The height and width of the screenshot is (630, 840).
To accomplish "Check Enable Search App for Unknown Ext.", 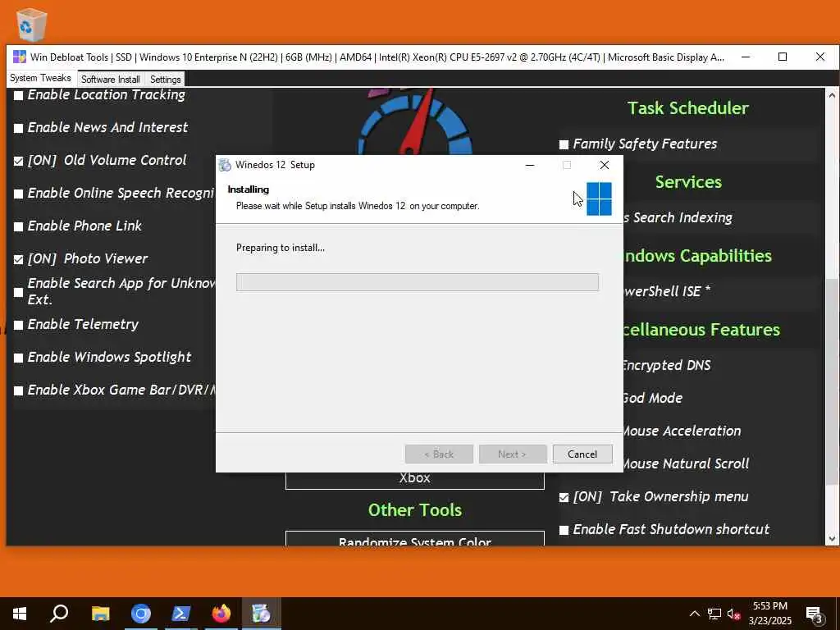I will [x=18, y=292].
